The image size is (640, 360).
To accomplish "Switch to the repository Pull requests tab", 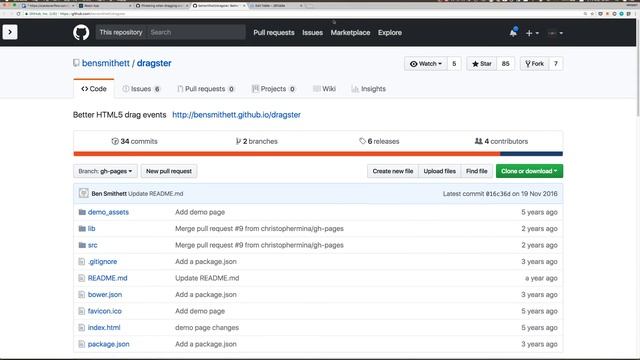I will tap(206, 89).
